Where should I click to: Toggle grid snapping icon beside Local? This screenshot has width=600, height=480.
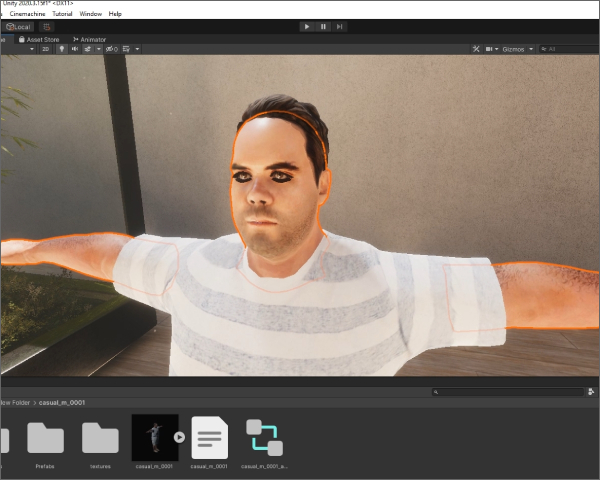pos(47,27)
